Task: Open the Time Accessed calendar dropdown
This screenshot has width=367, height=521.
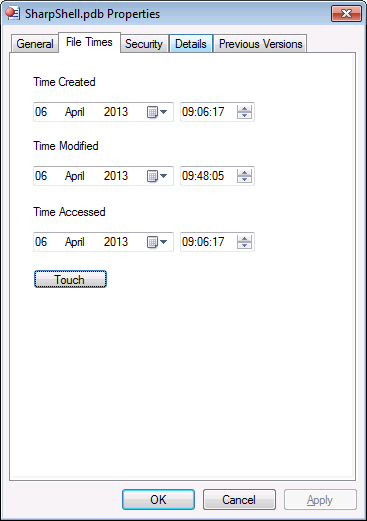Action: [x=163, y=242]
